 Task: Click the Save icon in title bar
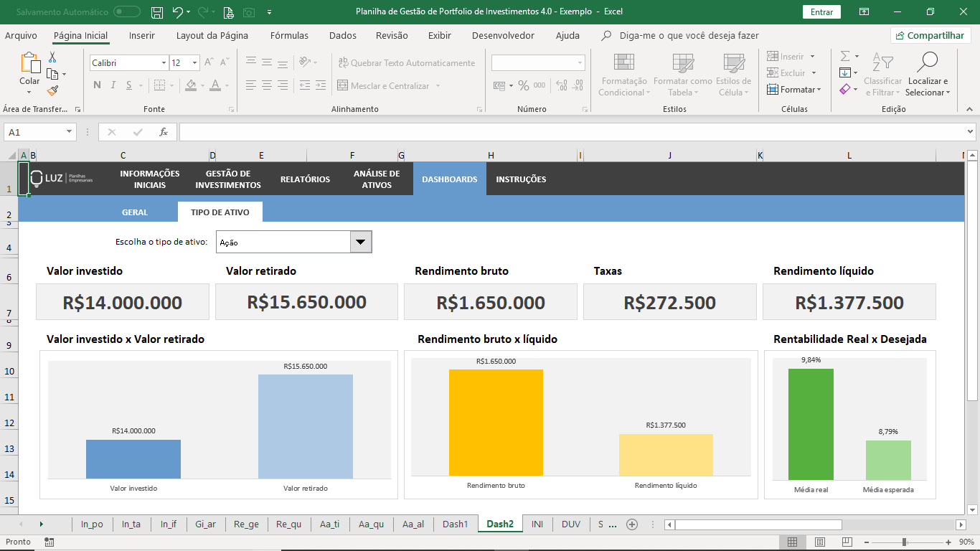point(157,12)
